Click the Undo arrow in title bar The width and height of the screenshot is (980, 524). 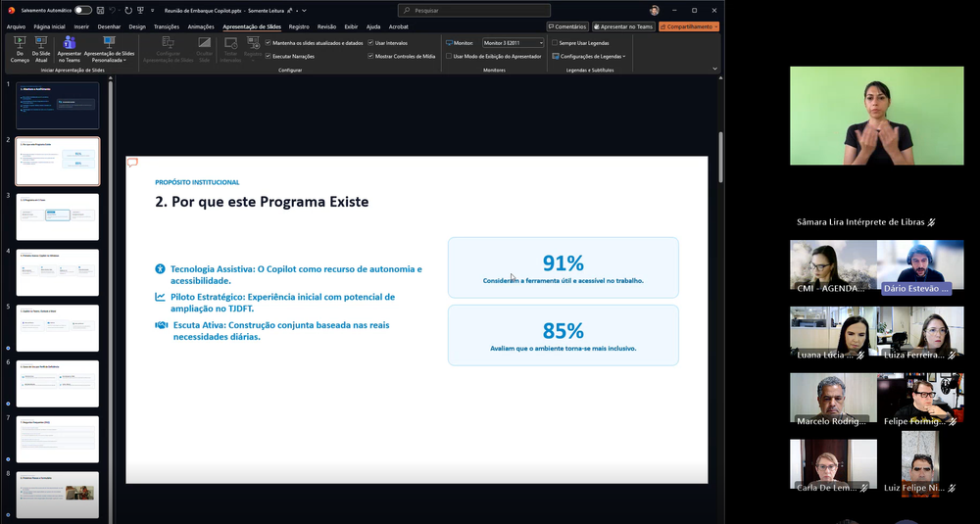coord(113,11)
